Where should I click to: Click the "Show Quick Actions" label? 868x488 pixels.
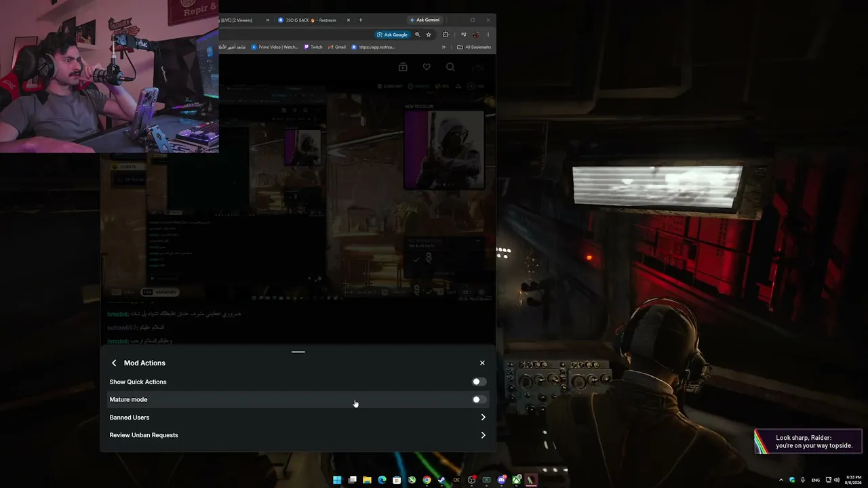click(138, 382)
